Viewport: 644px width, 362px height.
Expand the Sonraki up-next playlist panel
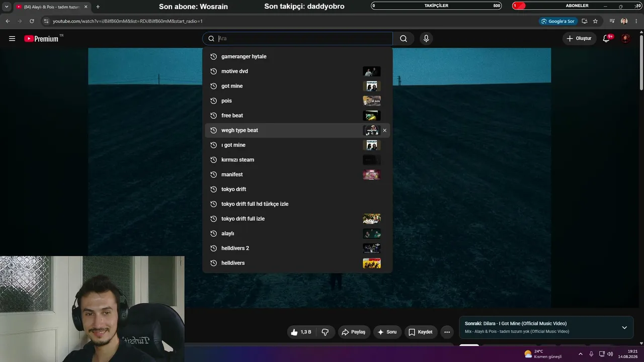624,327
